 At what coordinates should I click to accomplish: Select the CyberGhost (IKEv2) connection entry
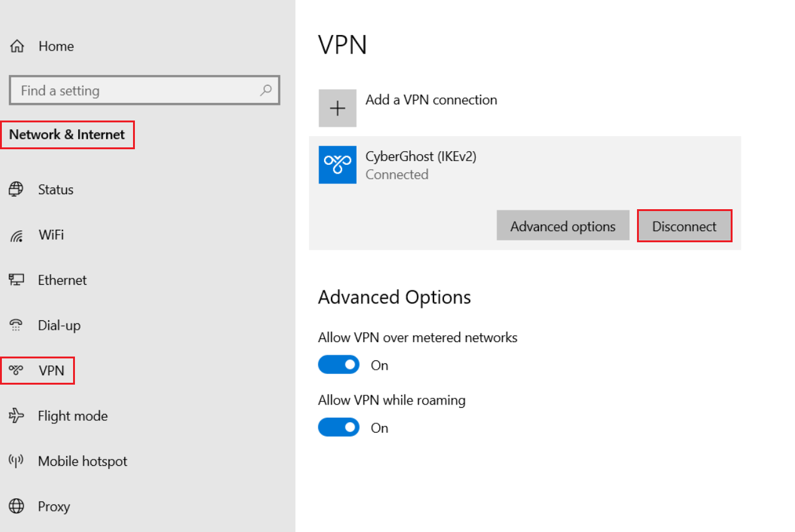[420, 165]
